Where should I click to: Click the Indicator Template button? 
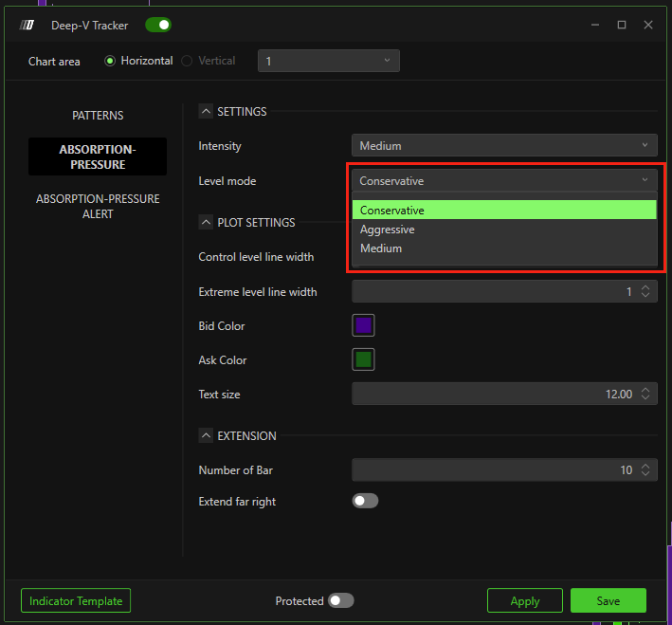tap(76, 600)
